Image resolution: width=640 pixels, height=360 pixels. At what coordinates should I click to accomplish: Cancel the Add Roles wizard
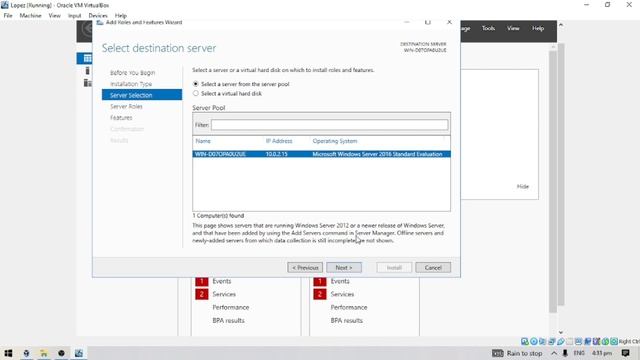coord(433,267)
